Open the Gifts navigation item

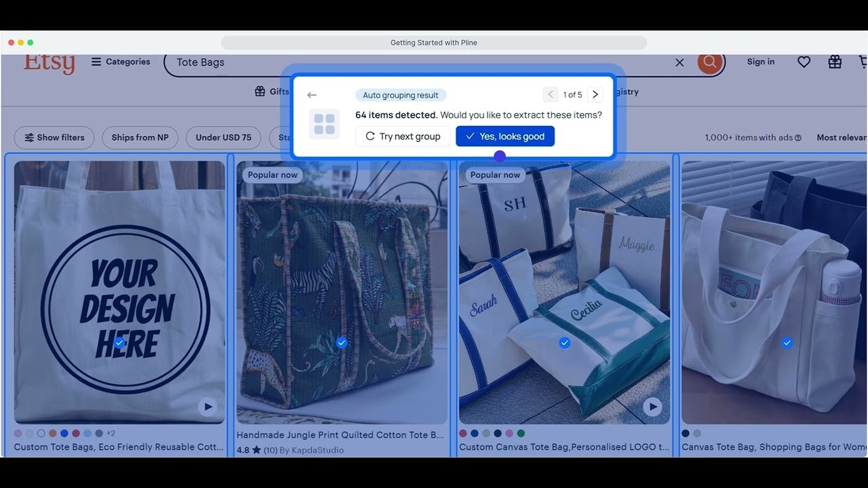click(272, 91)
